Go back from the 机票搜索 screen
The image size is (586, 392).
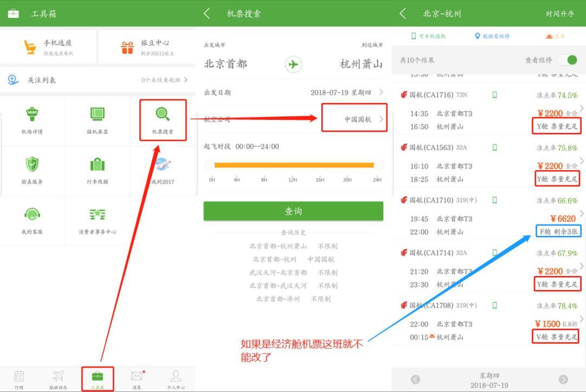pyautogui.click(x=207, y=14)
